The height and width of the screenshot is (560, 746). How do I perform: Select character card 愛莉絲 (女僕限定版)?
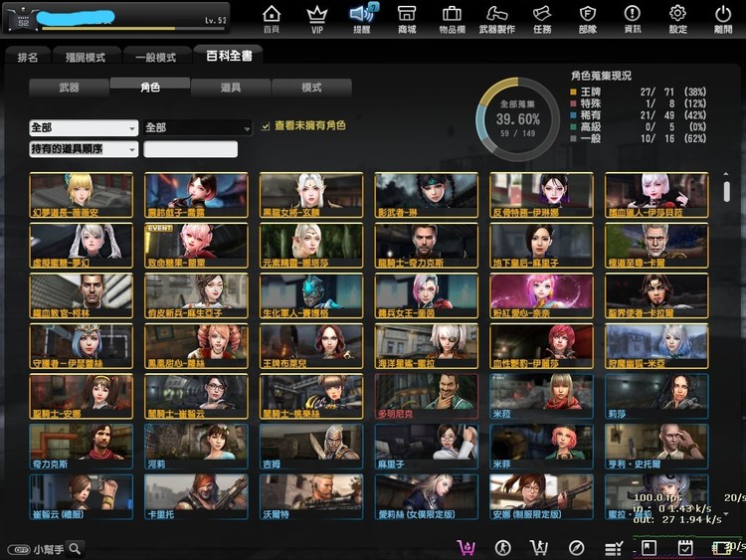[x=427, y=497]
